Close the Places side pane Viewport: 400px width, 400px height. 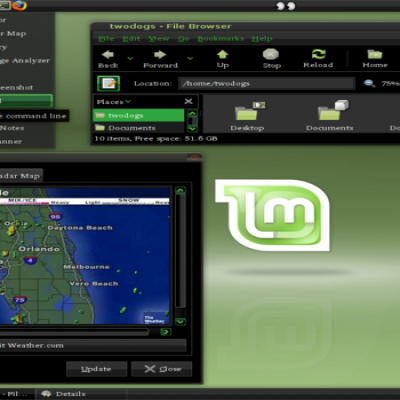coord(188,101)
